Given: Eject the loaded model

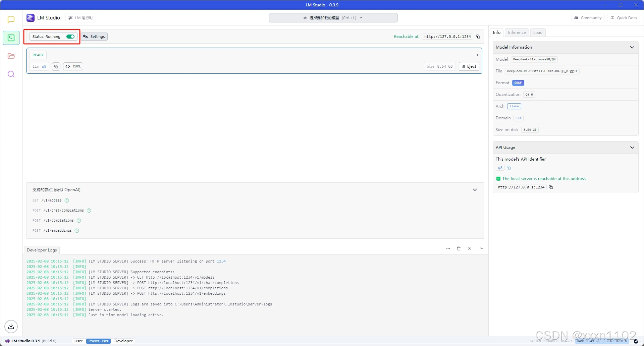Looking at the screenshot, I should tap(469, 66).
